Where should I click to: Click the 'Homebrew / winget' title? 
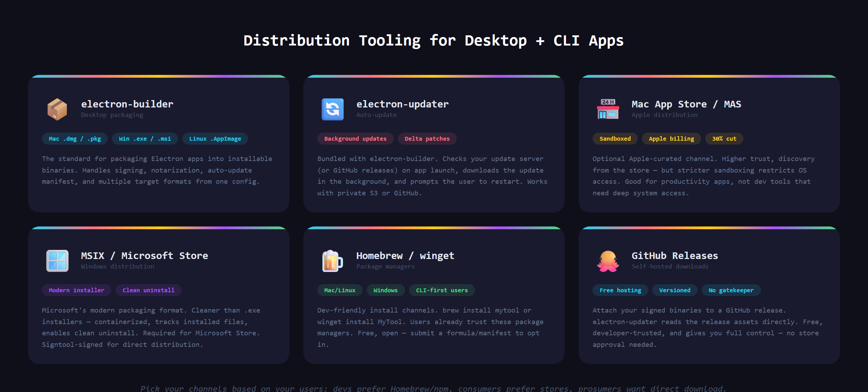[x=405, y=255]
